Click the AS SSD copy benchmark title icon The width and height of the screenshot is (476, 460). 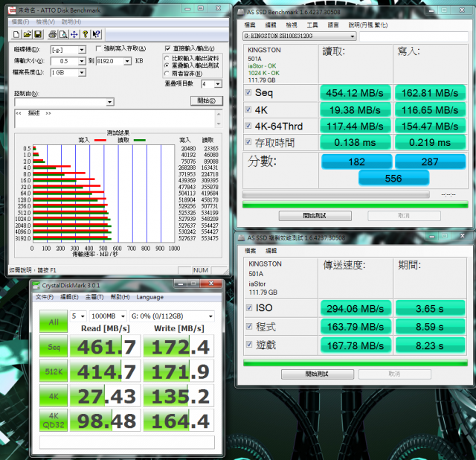pos(241,237)
